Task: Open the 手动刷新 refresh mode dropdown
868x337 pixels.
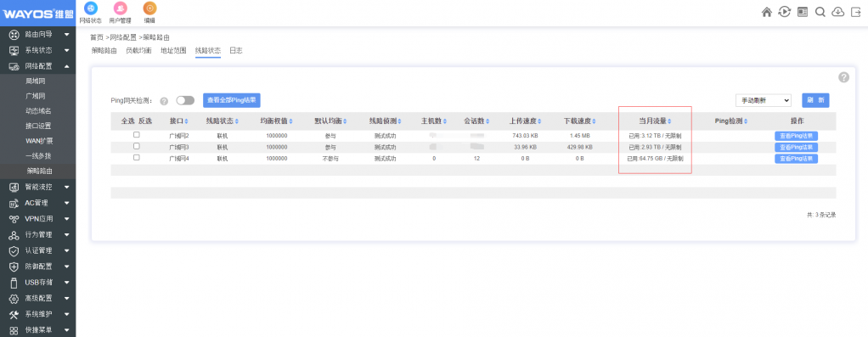Action: point(764,100)
